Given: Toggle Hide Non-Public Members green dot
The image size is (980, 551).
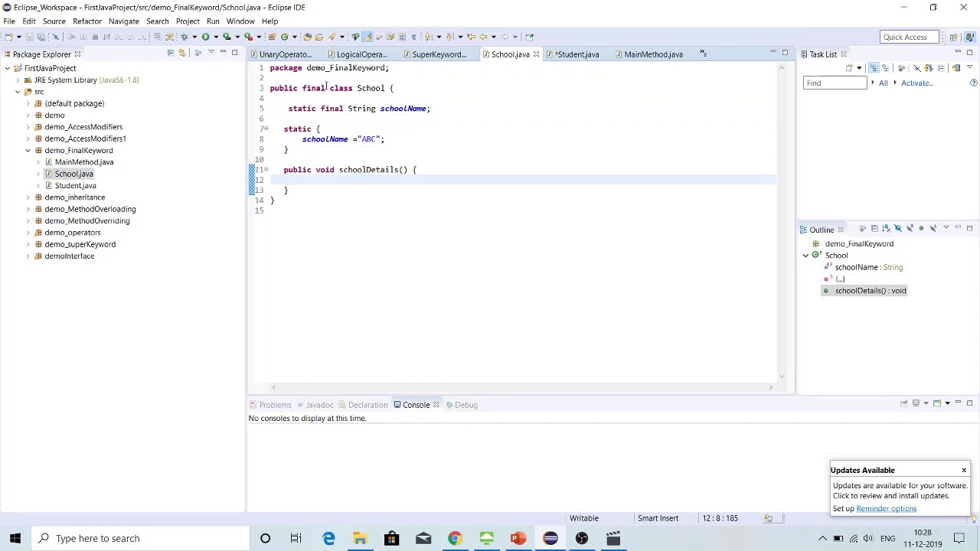Looking at the screenshot, I should click(921, 228).
